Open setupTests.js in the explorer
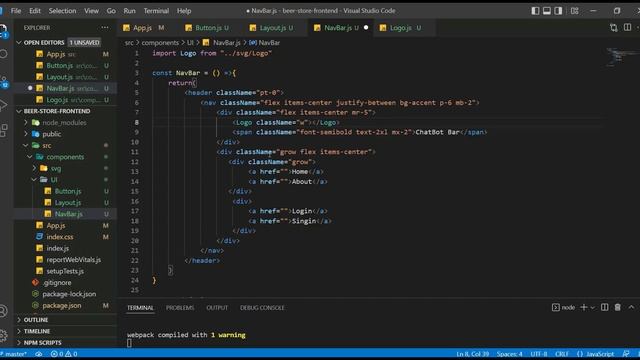This screenshot has height=360, width=640. [66, 271]
